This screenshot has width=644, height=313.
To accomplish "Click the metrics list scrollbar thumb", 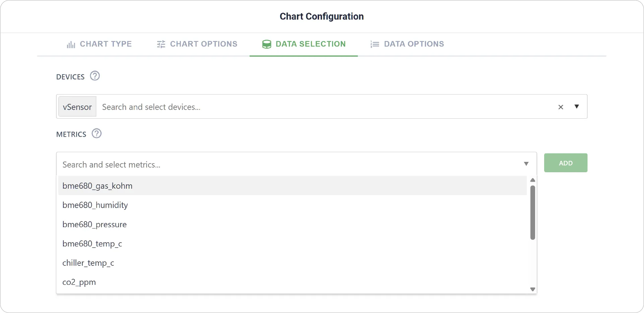I will point(532,213).
